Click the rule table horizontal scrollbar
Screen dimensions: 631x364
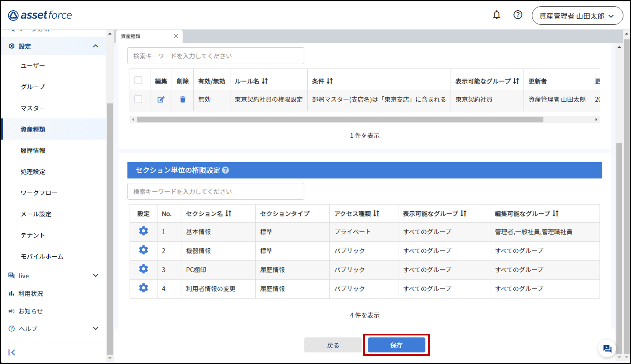340,119
